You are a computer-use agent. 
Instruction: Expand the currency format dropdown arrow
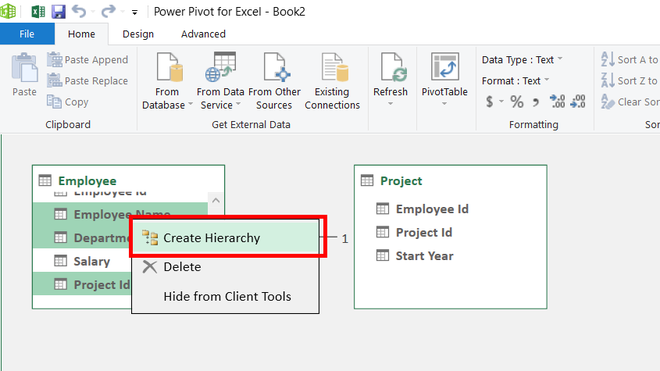[x=501, y=101]
